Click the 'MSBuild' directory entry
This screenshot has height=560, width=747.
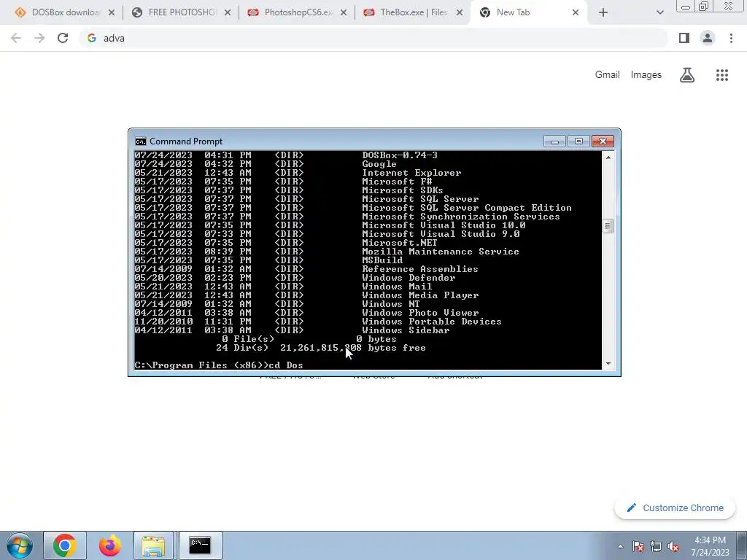pyautogui.click(x=382, y=260)
